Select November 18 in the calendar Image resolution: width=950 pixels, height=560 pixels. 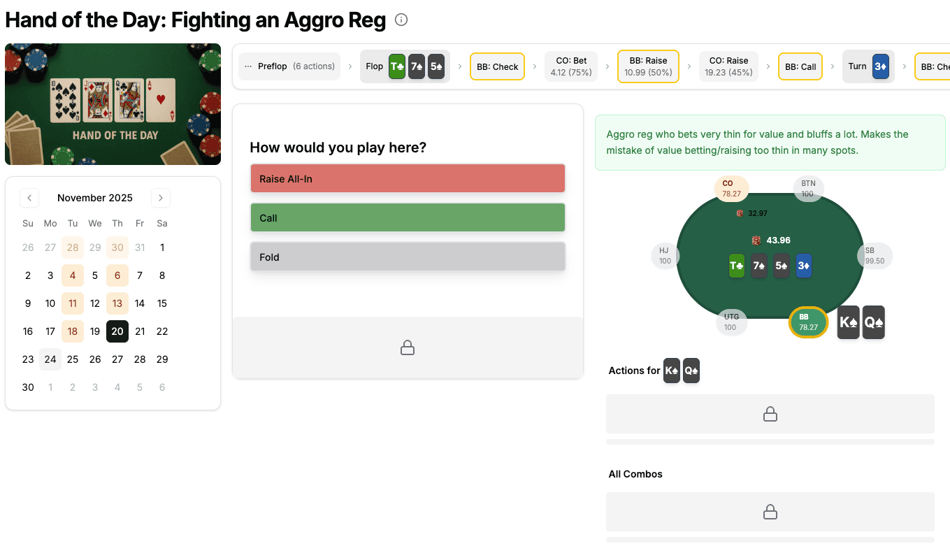[x=73, y=331]
